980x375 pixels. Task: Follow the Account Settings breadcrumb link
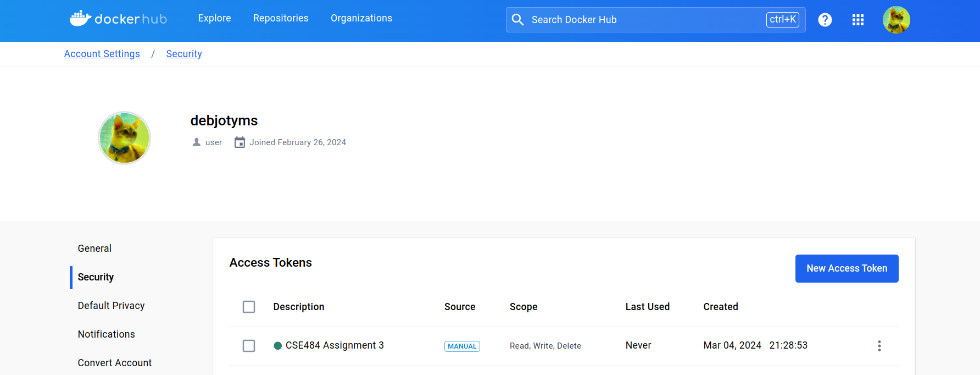click(102, 54)
